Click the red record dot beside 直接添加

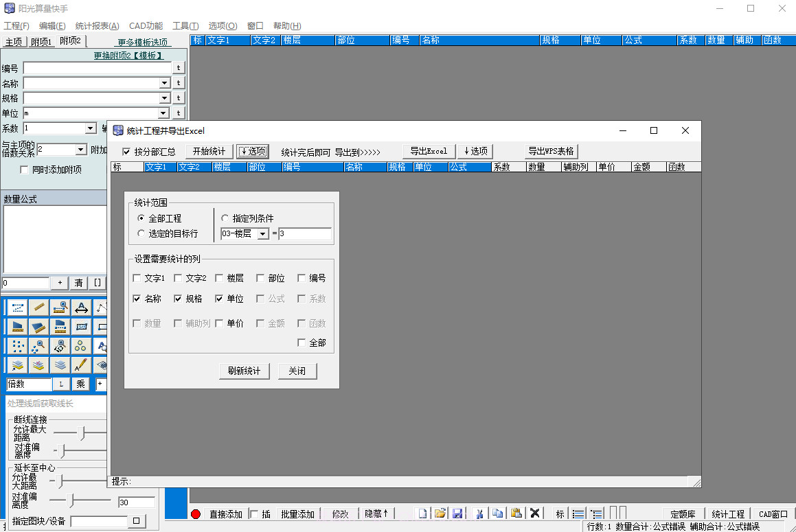200,513
